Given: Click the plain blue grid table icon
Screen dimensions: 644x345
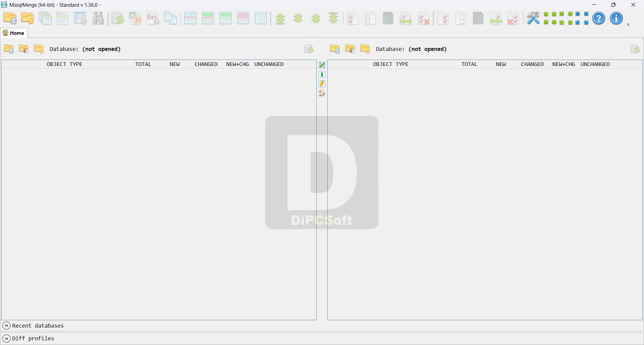Looking at the screenshot, I should [261, 18].
